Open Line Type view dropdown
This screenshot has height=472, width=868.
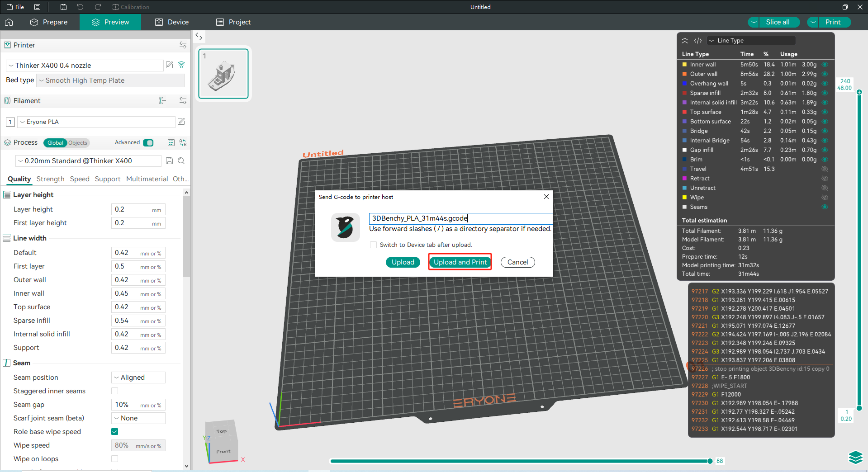[x=751, y=41]
